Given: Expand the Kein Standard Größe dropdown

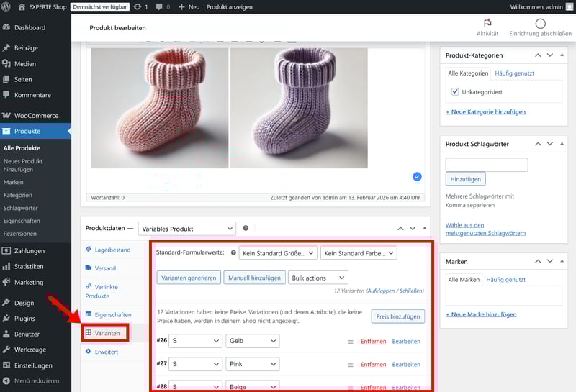Looking at the screenshot, I should [279, 253].
